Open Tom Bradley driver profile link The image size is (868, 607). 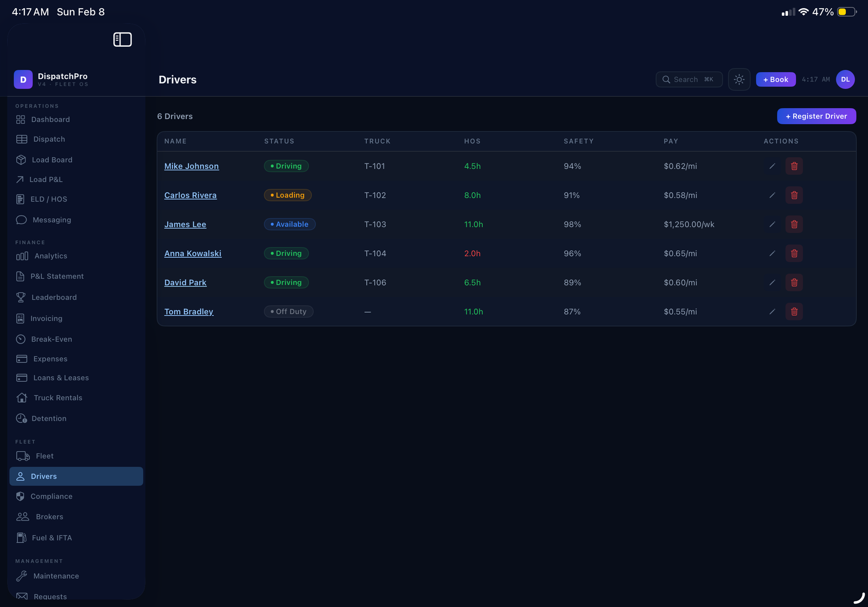(x=189, y=312)
